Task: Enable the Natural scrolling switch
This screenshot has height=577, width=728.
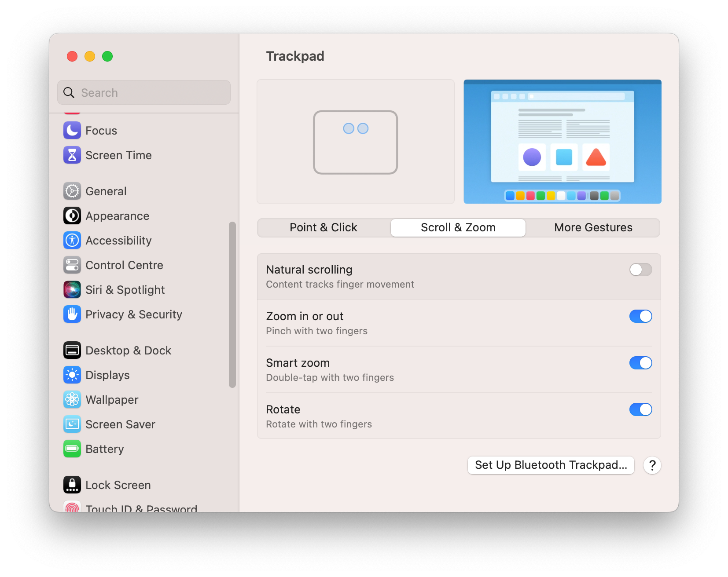Action: [640, 270]
